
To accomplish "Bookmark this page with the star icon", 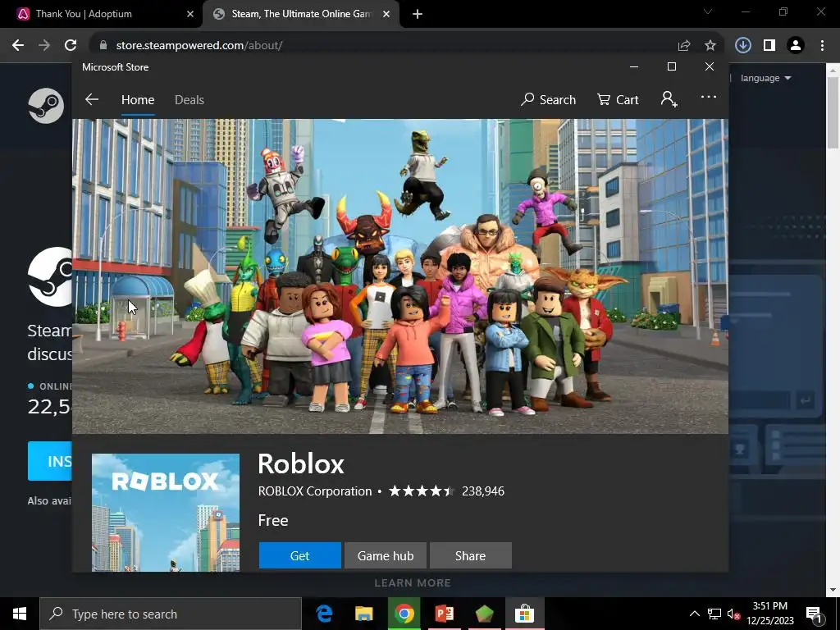I will coord(710,46).
